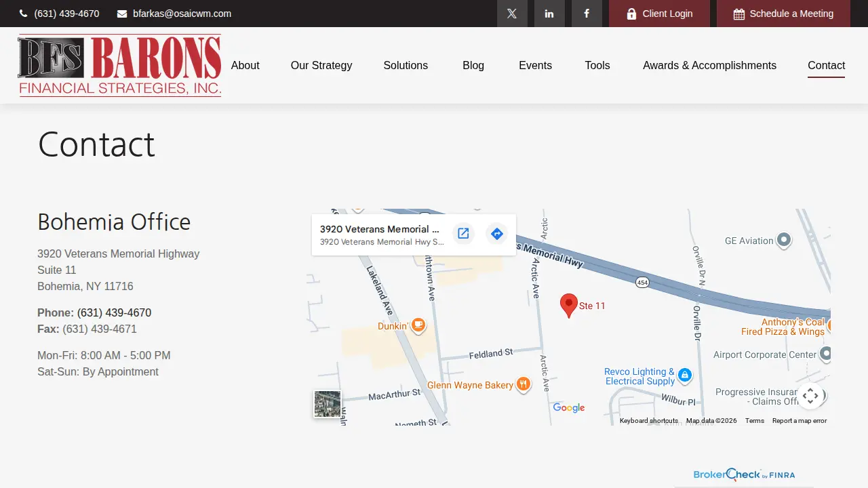The image size is (868, 488).
Task: Click the Fax number (631) 439-4671
Action: click(100, 329)
